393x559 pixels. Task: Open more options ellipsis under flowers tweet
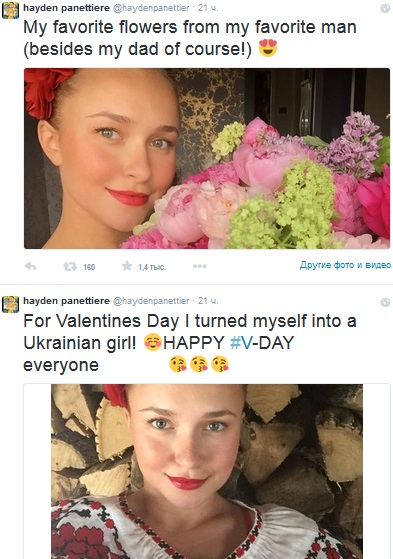[x=200, y=266]
